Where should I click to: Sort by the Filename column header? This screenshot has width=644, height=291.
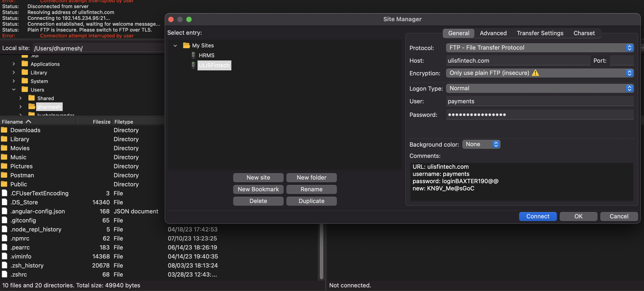coord(38,122)
